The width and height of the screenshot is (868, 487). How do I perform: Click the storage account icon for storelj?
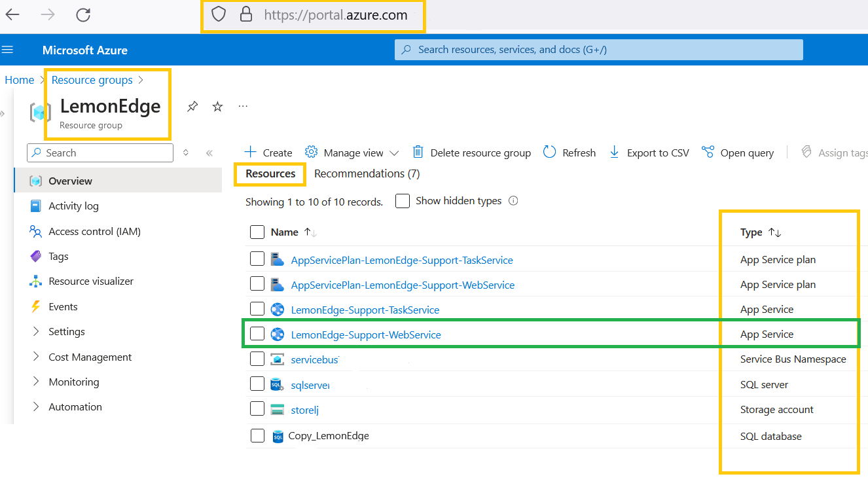click(278, 410)
